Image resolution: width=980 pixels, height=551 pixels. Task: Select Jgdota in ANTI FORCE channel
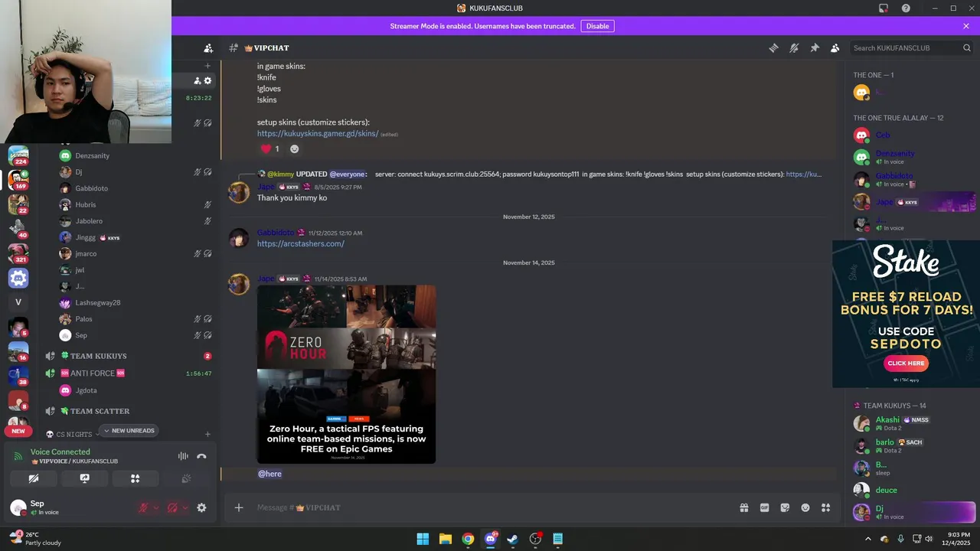coord(86,390)
